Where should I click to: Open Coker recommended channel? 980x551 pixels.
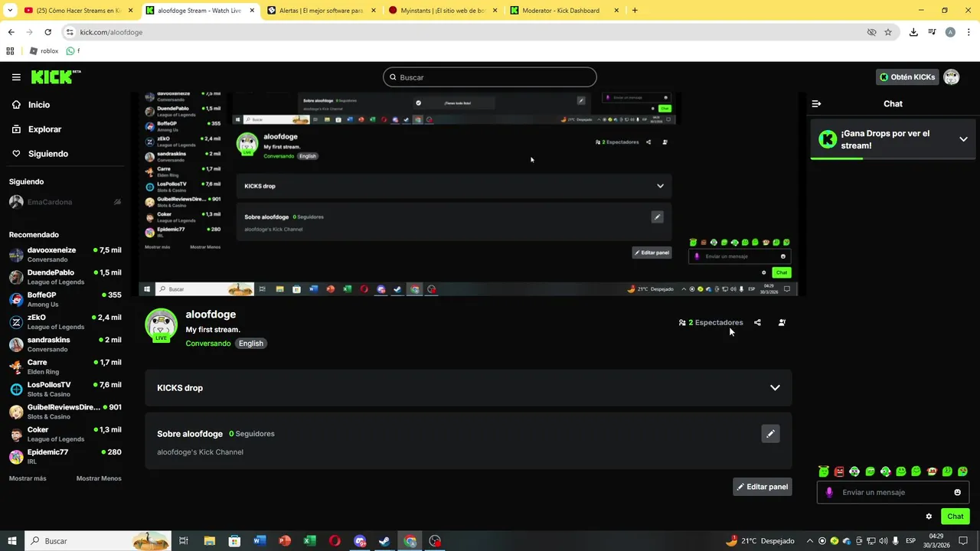pos(65,434)
